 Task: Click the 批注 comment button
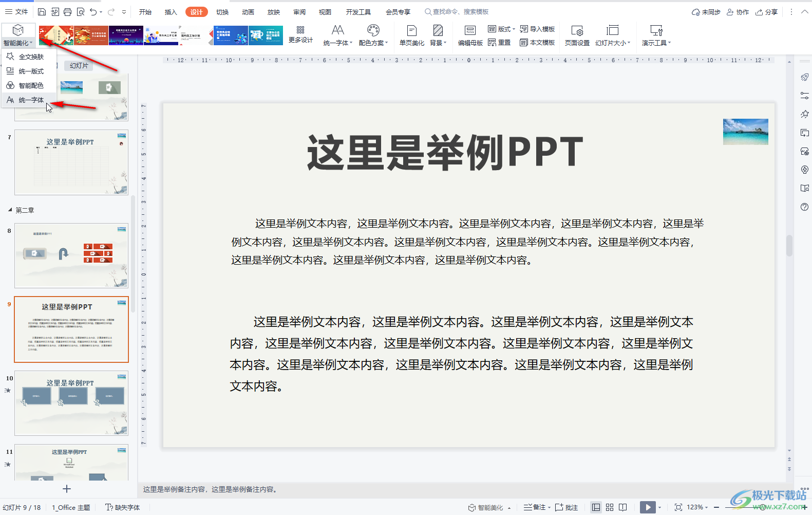[x=566, y=507]
